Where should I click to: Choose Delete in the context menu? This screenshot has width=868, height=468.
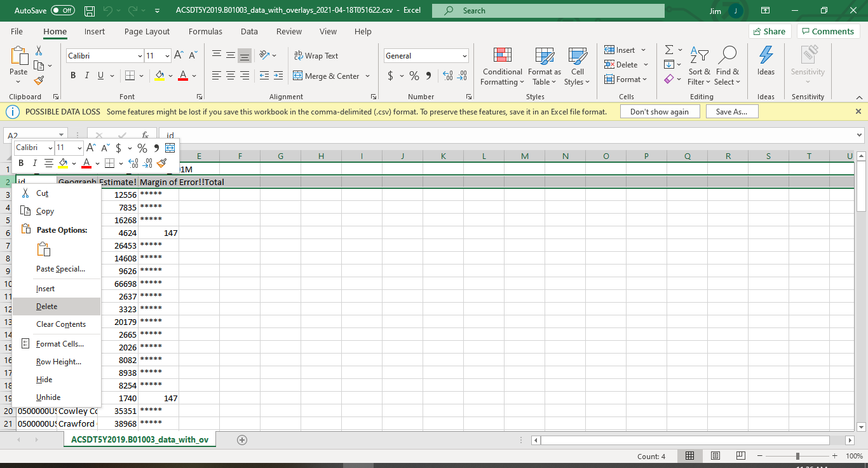[57, 306]
